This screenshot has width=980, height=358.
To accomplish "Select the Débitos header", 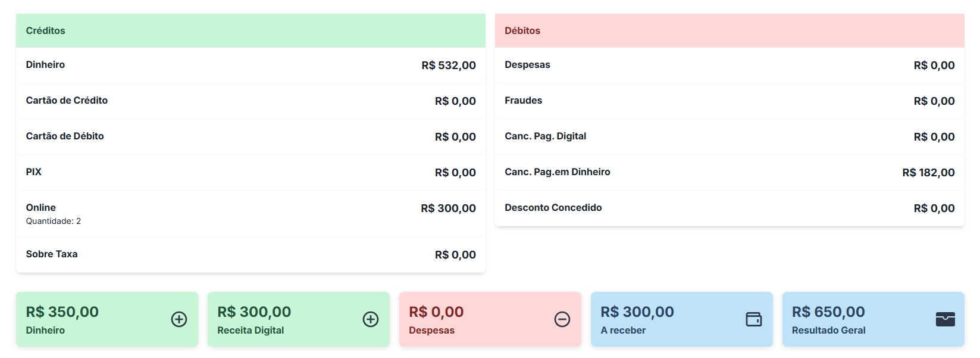I will 729,30.
